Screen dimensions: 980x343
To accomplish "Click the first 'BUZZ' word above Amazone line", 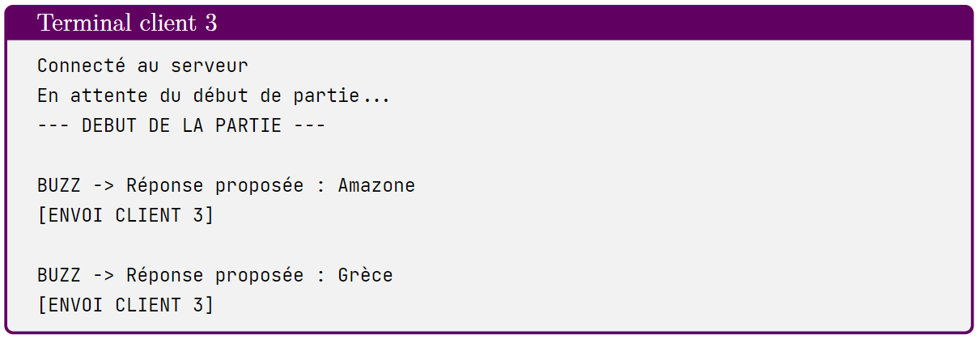I will tap(59, 186).
